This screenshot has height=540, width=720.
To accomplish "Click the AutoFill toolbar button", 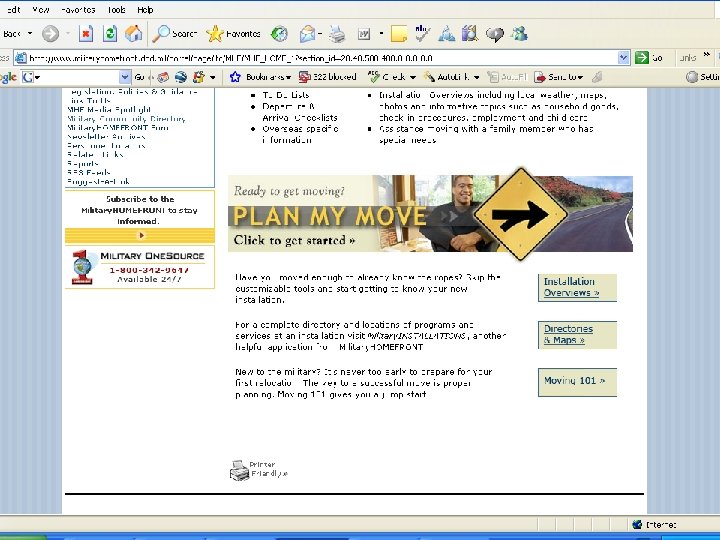I will (506, 77).
